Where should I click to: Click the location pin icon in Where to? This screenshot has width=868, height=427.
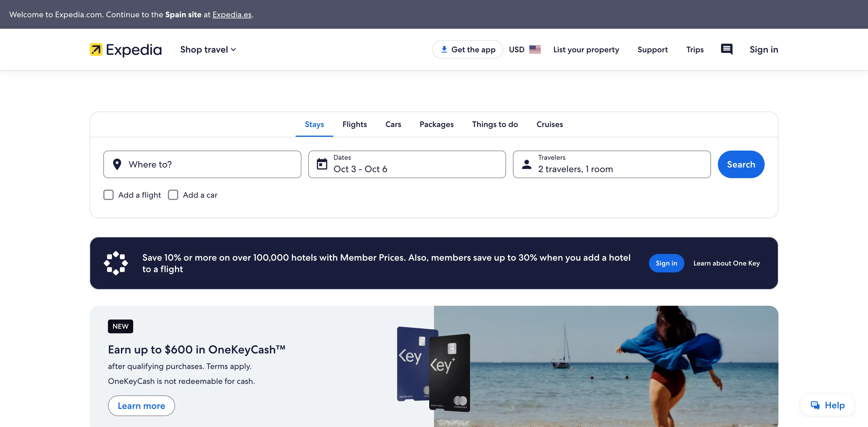117,164
